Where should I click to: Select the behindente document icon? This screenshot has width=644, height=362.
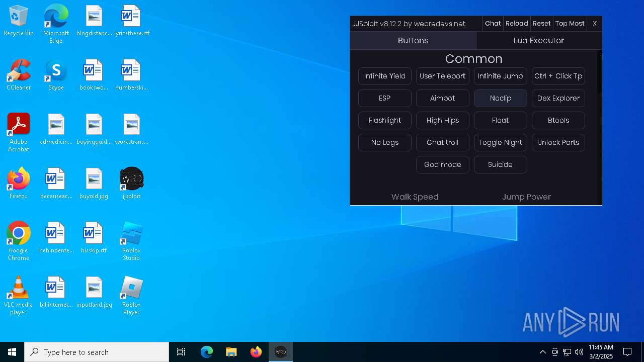click(x=56, y=238)
